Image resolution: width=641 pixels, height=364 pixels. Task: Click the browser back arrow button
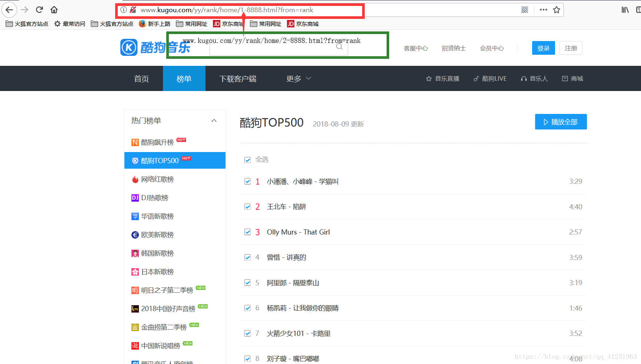(x=9, y=10)
